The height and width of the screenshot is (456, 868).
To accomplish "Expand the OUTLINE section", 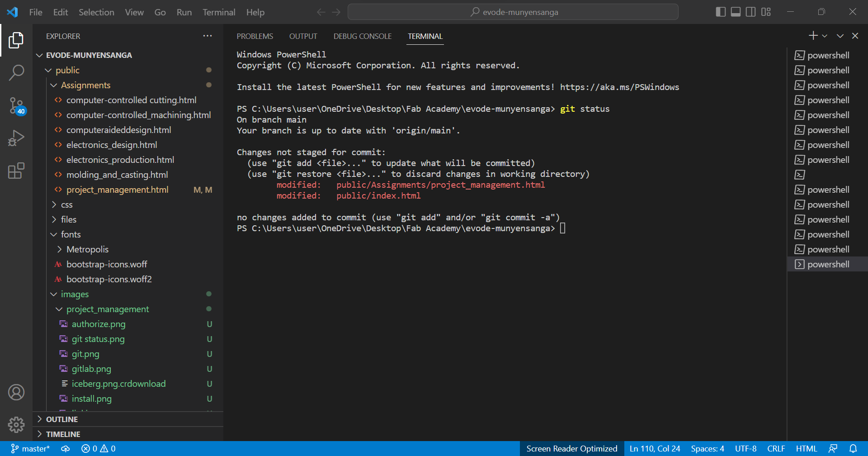I will 128,419.
